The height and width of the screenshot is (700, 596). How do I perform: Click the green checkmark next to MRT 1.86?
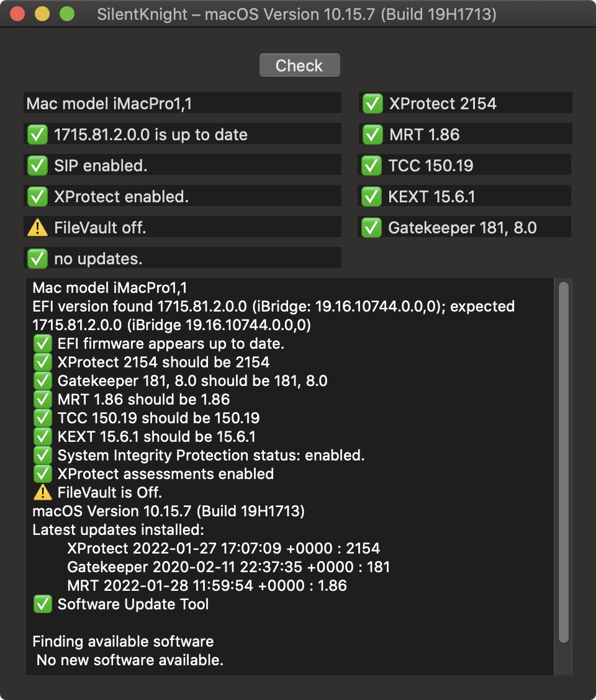click(372, 135)
